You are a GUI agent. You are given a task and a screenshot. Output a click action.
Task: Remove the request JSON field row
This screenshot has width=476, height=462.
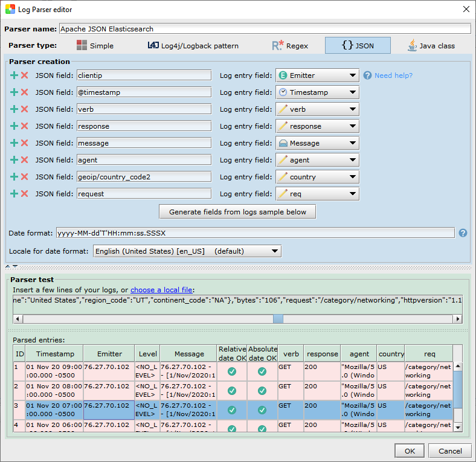pyautogui.click(x=25, y=194)
